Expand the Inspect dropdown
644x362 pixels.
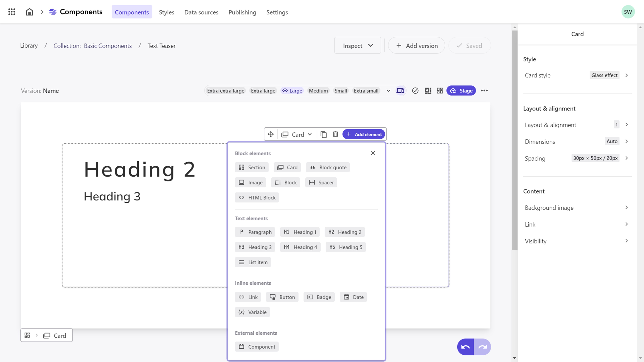[358, 45]
